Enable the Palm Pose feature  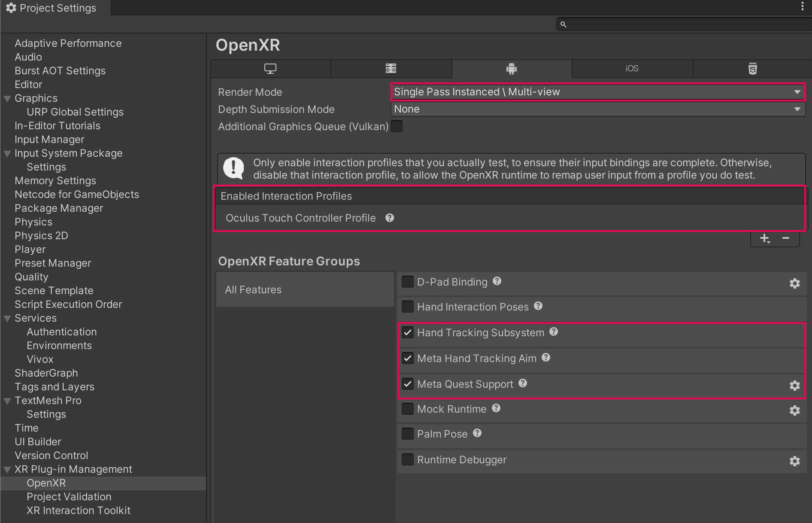[x=407, y=433]
